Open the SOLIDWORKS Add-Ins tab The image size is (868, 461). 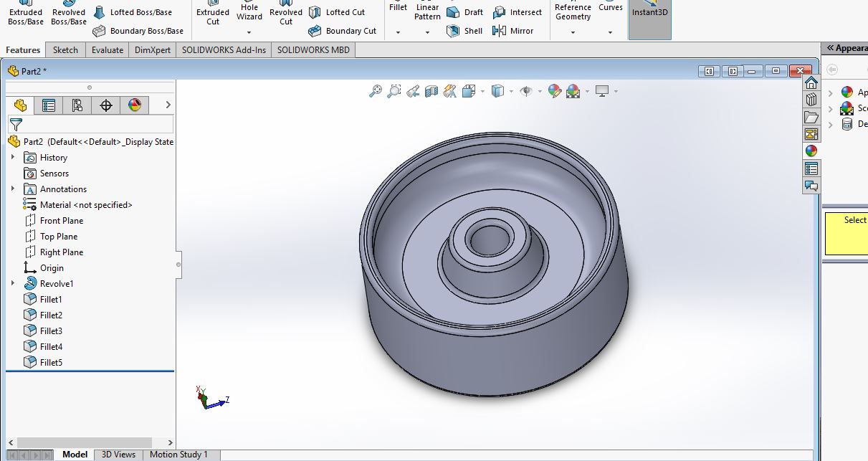[x=224, y=49]
